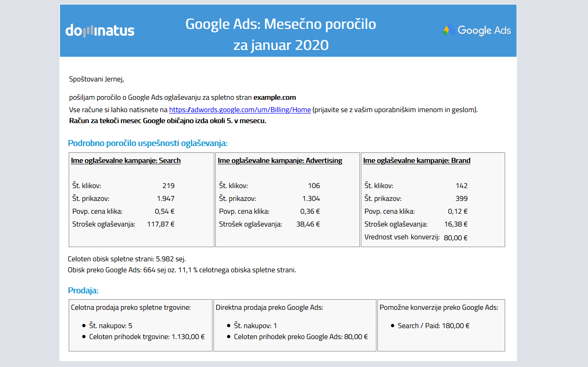This screenshot has width=588, height=367.
Task: Open the adwords.google.com Billing/Home link
Action: point(240,110)
